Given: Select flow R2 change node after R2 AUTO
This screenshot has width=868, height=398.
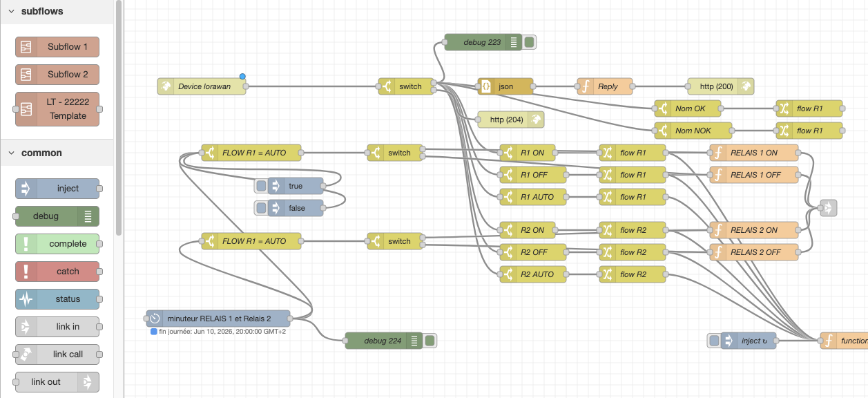Looking at the screenshot, I should [x=633, y=274].
